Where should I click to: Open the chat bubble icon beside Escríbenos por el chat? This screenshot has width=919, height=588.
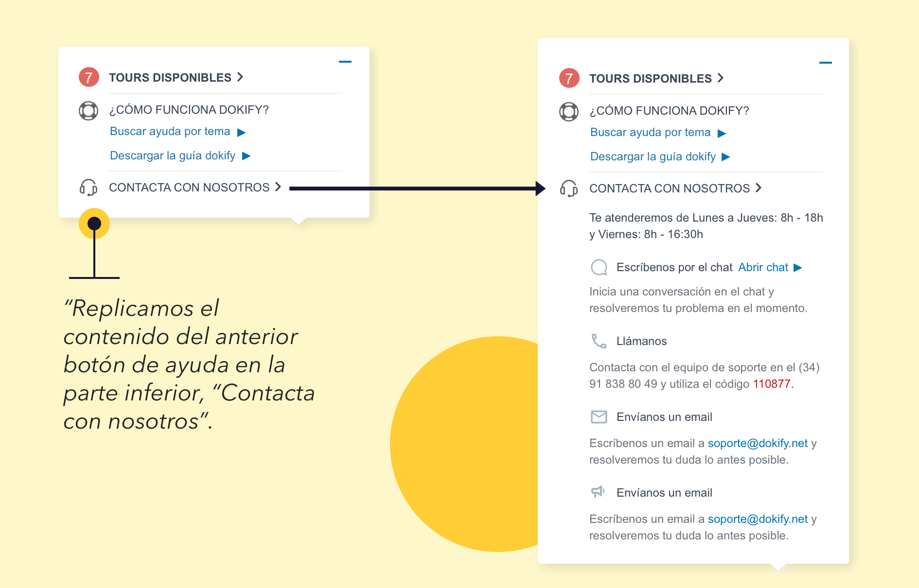click(600, 267)
